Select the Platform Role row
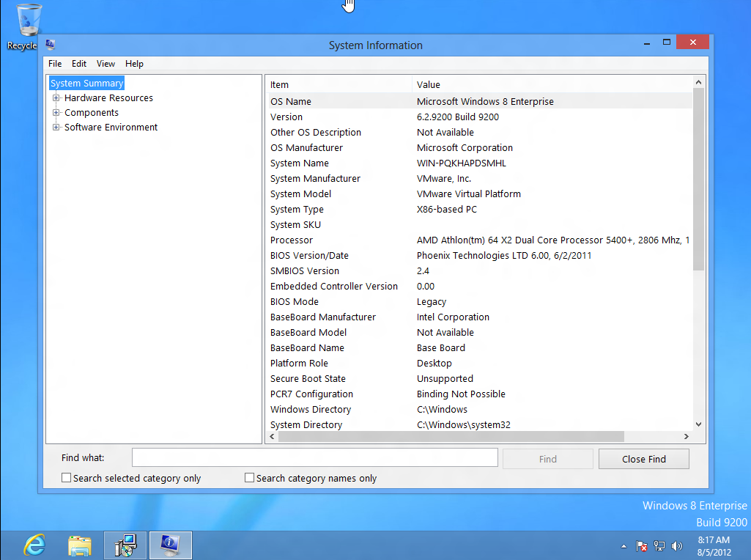 click(479, 363)
